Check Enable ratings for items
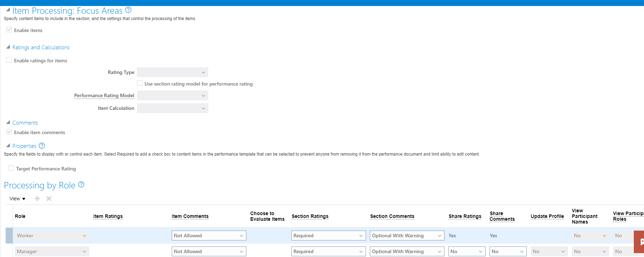This screenshot has height=257, width=644. click(x=9, y=60)
